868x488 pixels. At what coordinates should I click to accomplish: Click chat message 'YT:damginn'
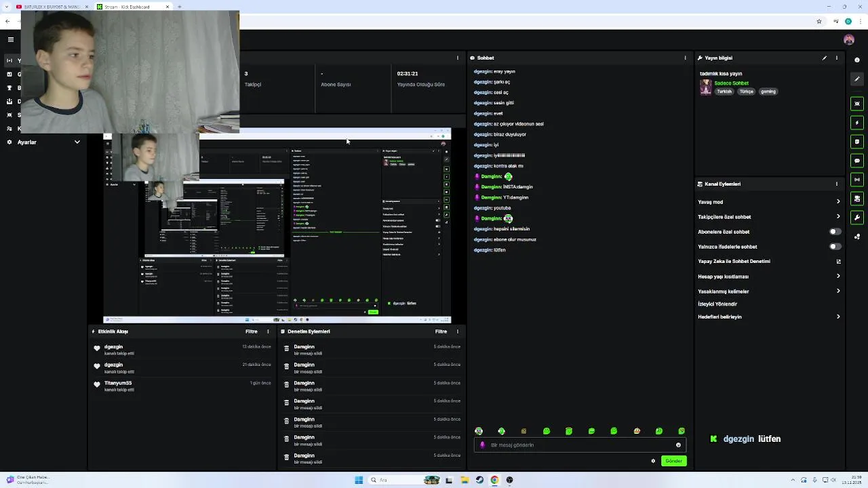pyautogui.click(x=515, y=197)
